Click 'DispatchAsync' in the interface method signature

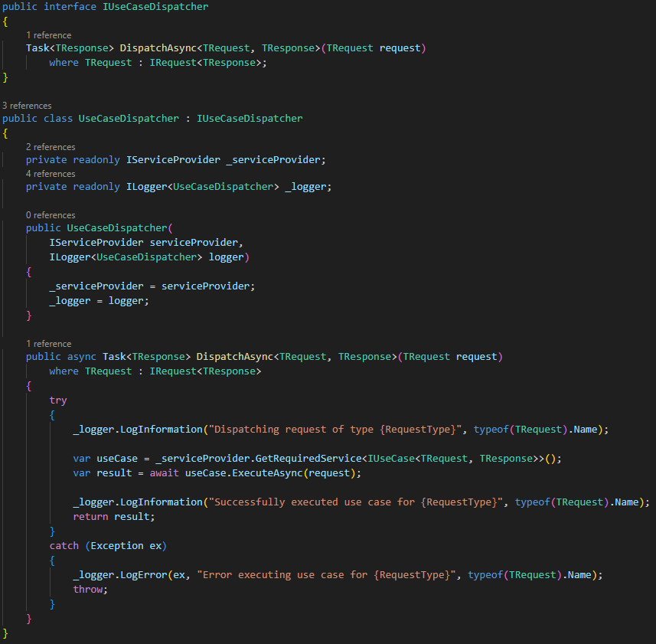click(158, 48)
